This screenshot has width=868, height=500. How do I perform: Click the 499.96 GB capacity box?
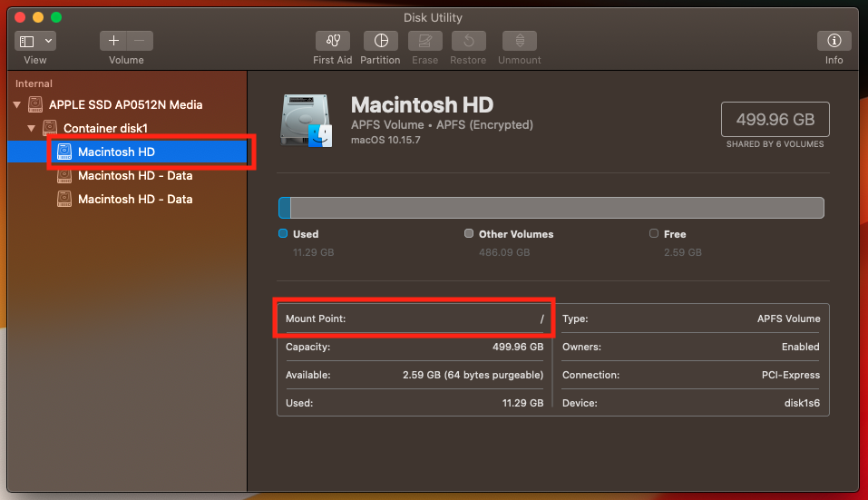point(775,119)
